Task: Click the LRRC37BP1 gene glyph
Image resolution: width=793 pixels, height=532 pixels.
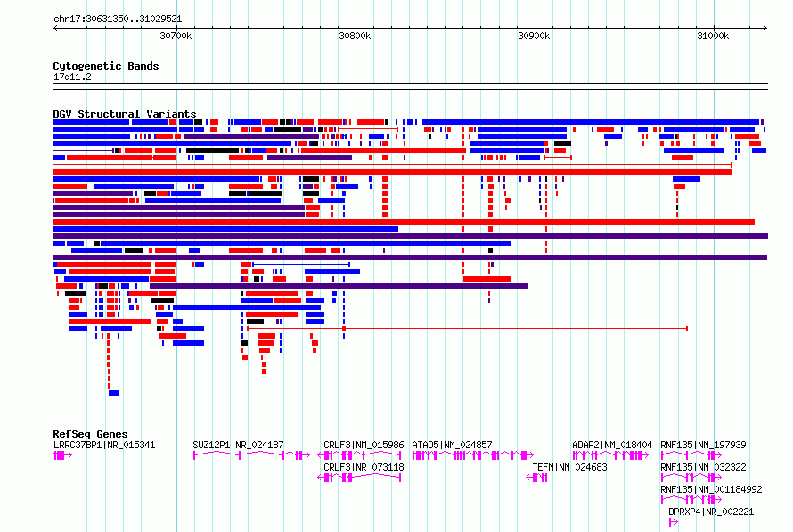Action: [62, 455]
